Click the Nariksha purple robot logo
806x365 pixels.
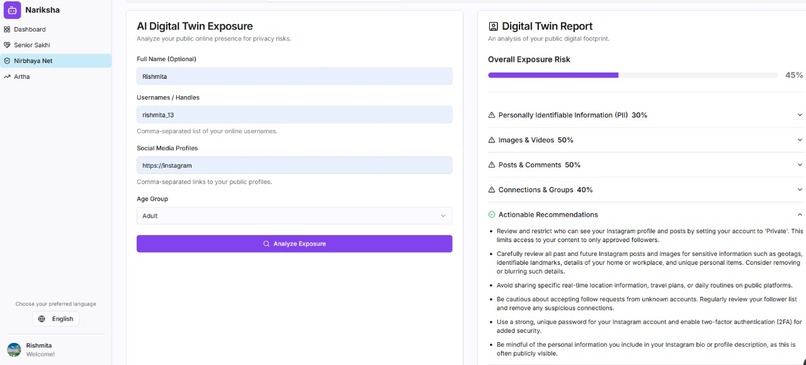12,10
